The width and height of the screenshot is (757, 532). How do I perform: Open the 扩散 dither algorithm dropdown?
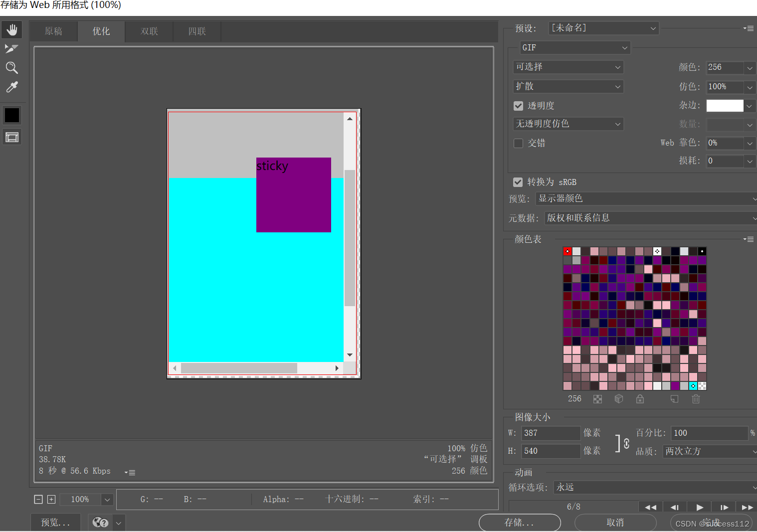(x=568, y=86)
